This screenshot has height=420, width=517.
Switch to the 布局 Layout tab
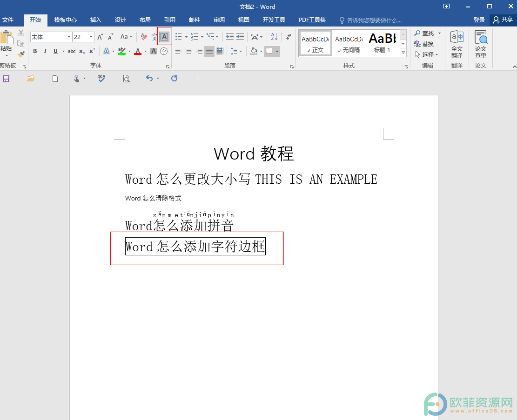point(145,20)
